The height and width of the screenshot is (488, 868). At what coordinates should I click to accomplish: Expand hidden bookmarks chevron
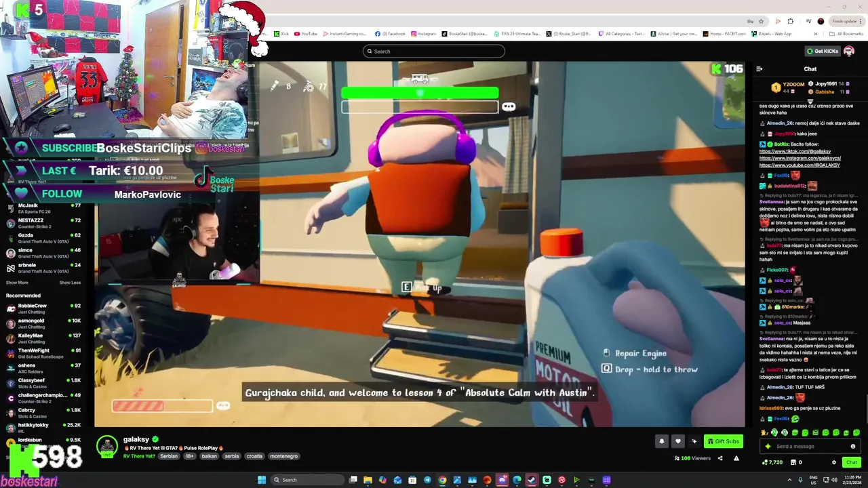point(816,34)
